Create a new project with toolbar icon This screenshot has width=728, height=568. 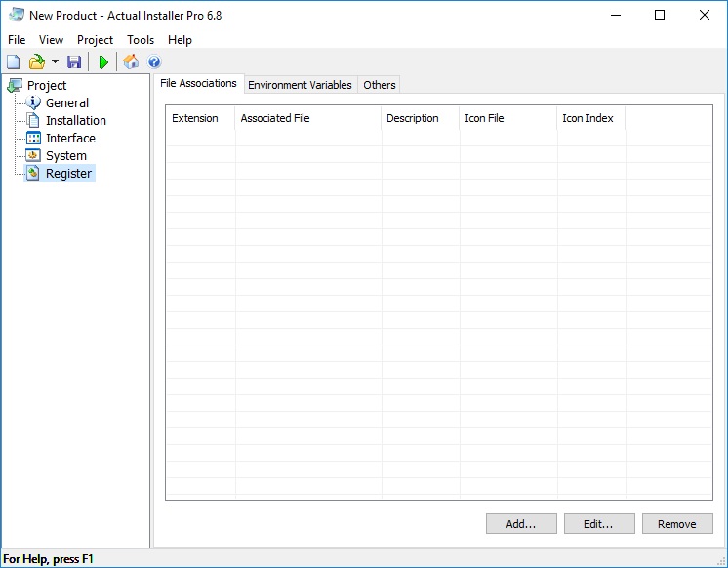pos(13,61)
